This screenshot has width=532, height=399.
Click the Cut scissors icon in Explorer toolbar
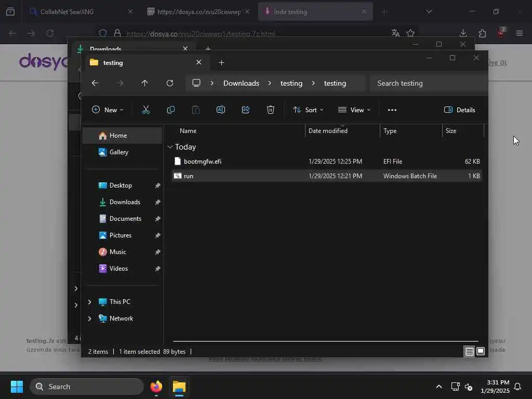[x=145, y=110]
